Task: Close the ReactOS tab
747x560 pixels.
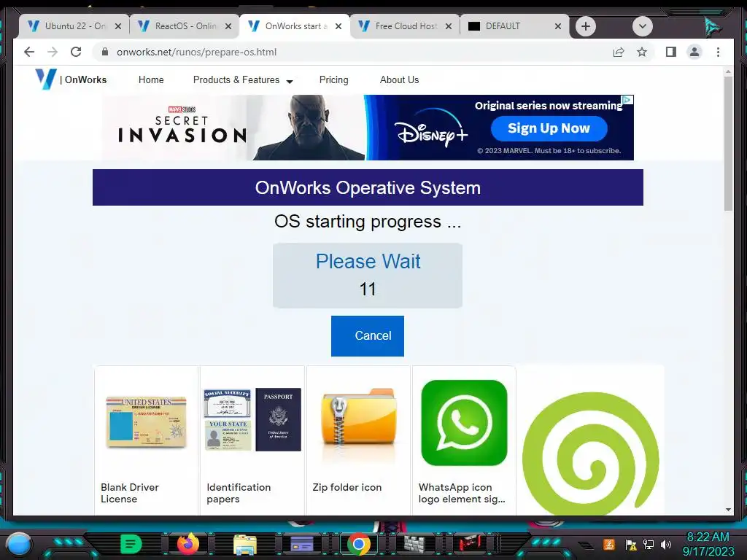Action: tap(228, 26)
